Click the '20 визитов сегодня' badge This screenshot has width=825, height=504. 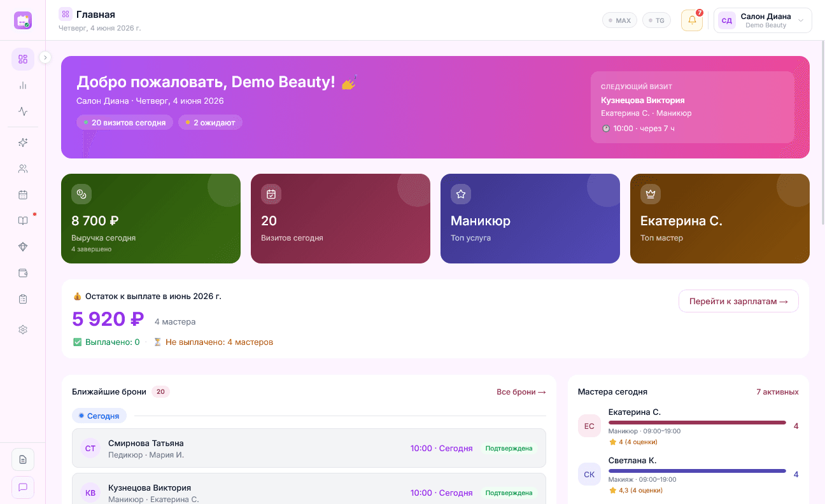(x=125, y=122)
